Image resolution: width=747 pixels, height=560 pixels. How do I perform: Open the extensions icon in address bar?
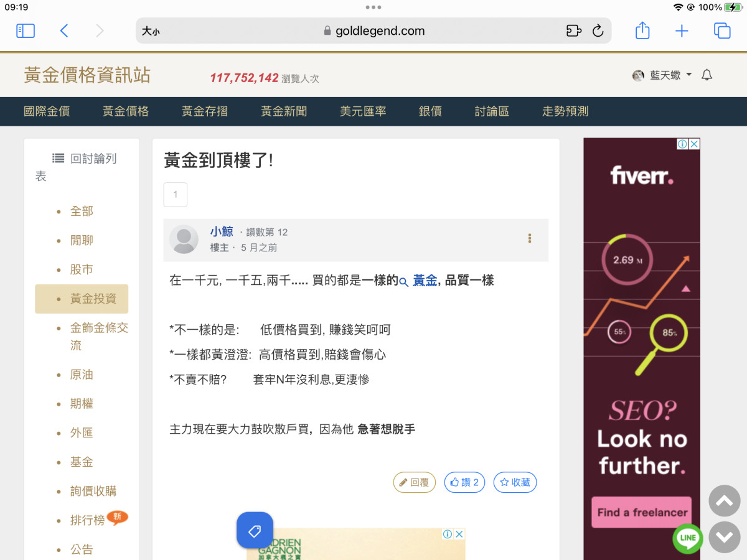[x=573, y=30]
